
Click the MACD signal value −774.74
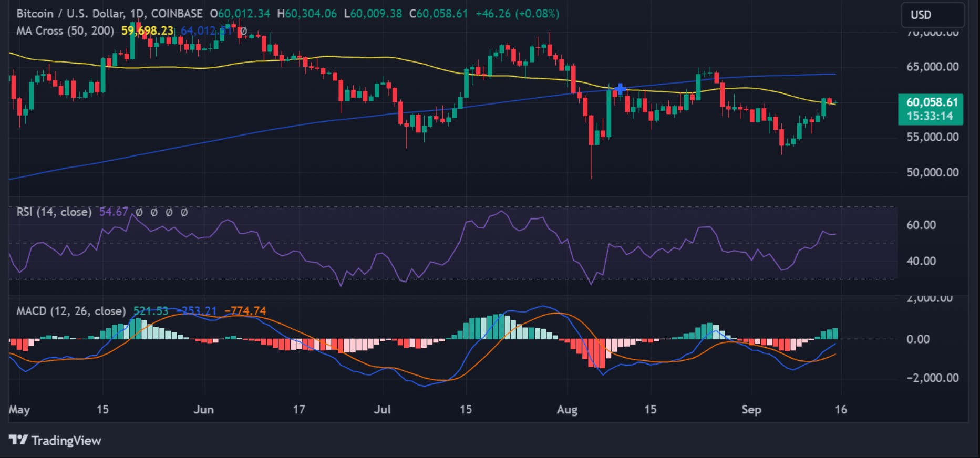[245, 311]
